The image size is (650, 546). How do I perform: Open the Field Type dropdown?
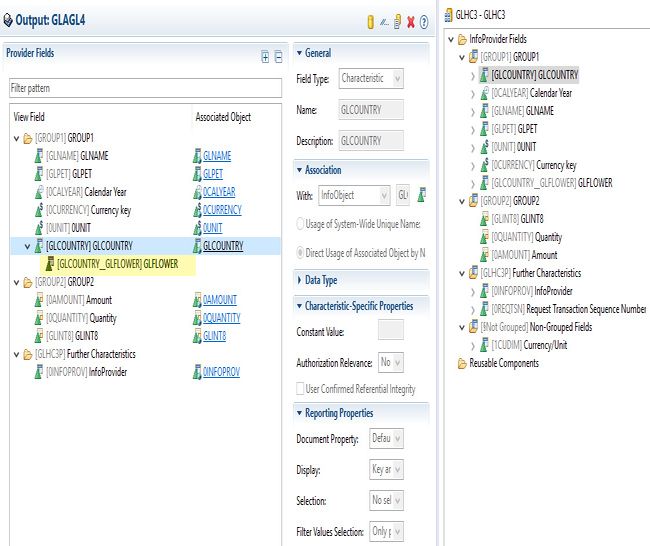[x=371, y=78]
